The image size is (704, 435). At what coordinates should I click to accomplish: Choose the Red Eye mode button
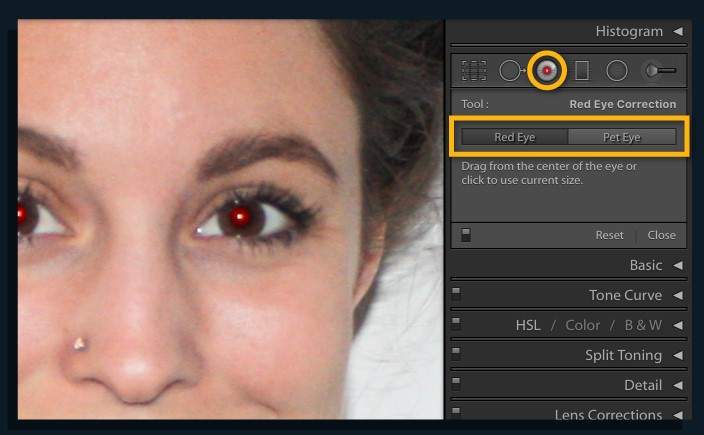(515, 137)
